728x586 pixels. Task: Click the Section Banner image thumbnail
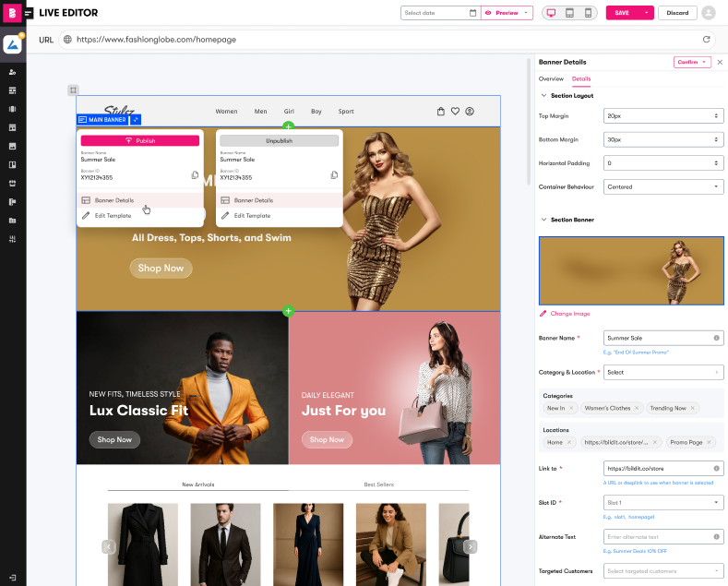pos(631,270)
